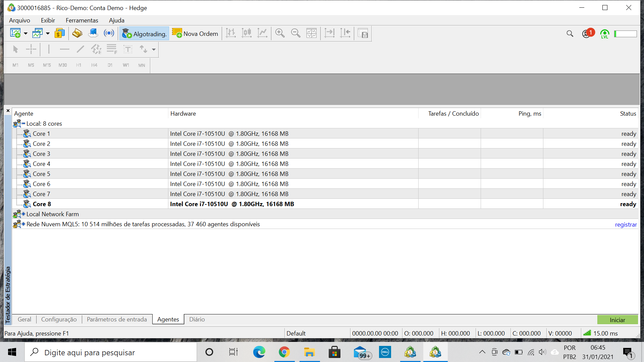Select the Core 1 agent row

(325, 133)
